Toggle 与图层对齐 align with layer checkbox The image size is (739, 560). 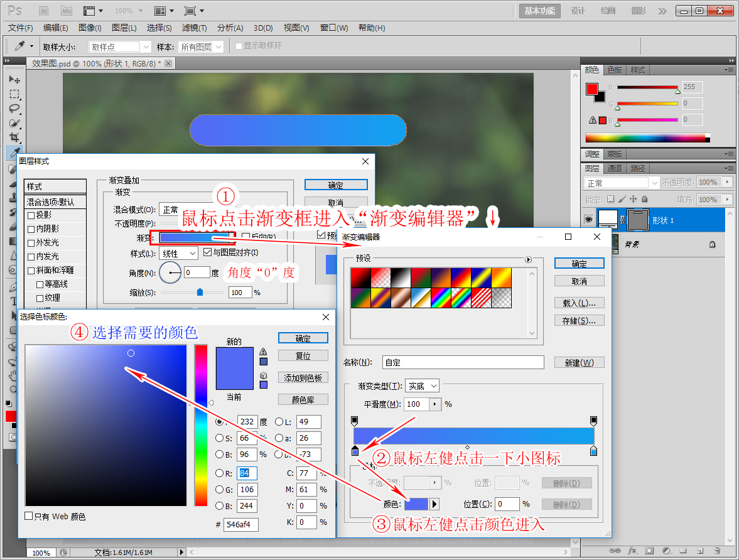[x=208, y=253]
